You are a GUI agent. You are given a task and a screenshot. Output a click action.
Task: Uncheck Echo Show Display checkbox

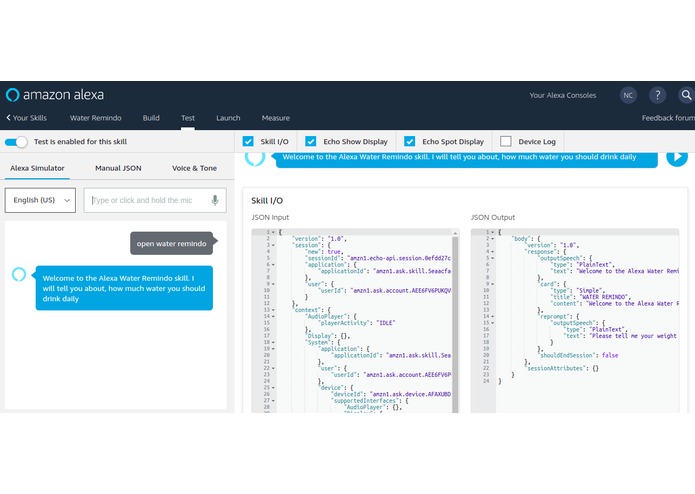pos(311,141)
